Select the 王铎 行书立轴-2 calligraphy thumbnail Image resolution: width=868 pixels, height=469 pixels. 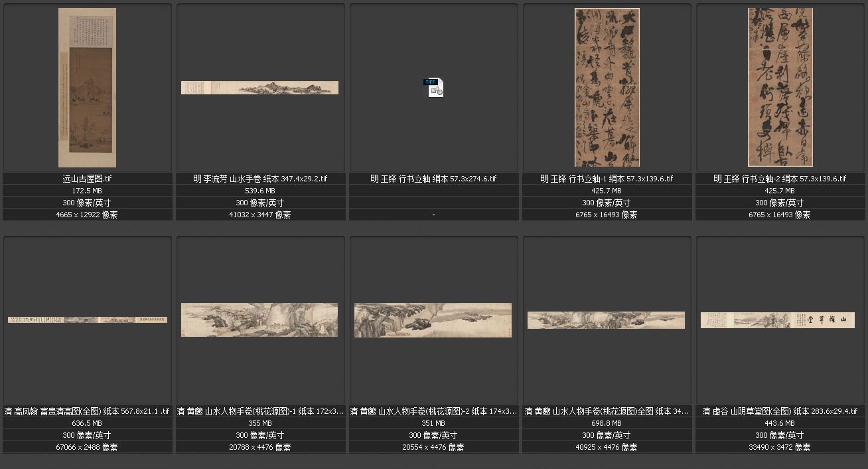pos(780,88)
